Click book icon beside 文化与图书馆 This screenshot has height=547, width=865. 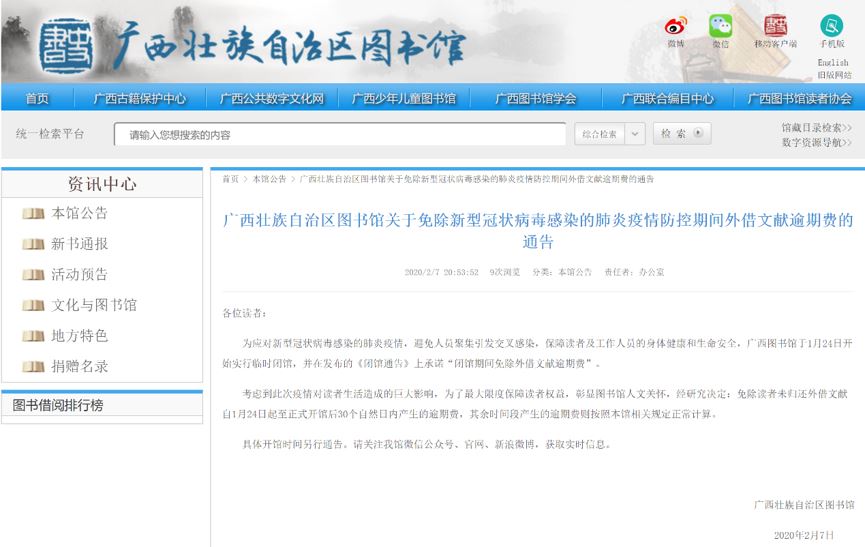pos(34,305)
